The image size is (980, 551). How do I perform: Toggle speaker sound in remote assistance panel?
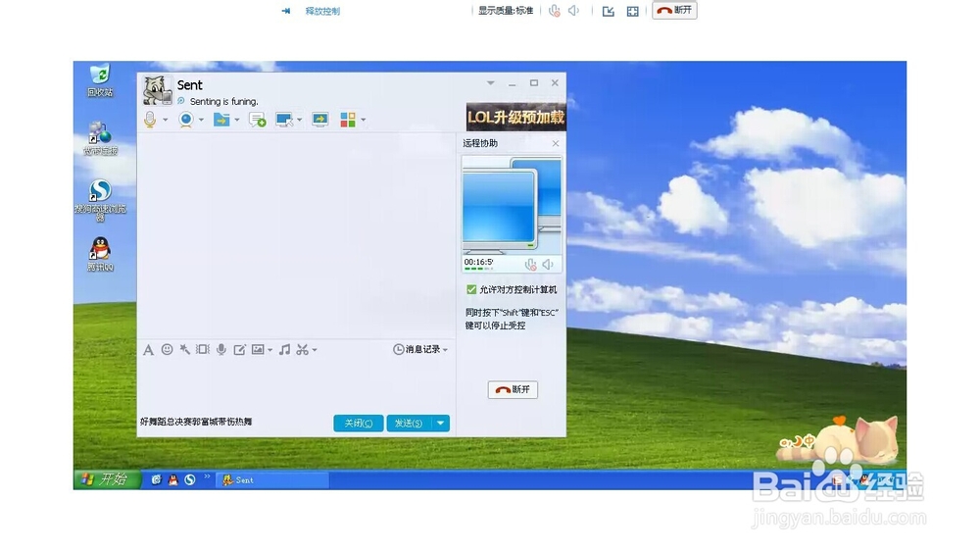click(x=548, y=265)
